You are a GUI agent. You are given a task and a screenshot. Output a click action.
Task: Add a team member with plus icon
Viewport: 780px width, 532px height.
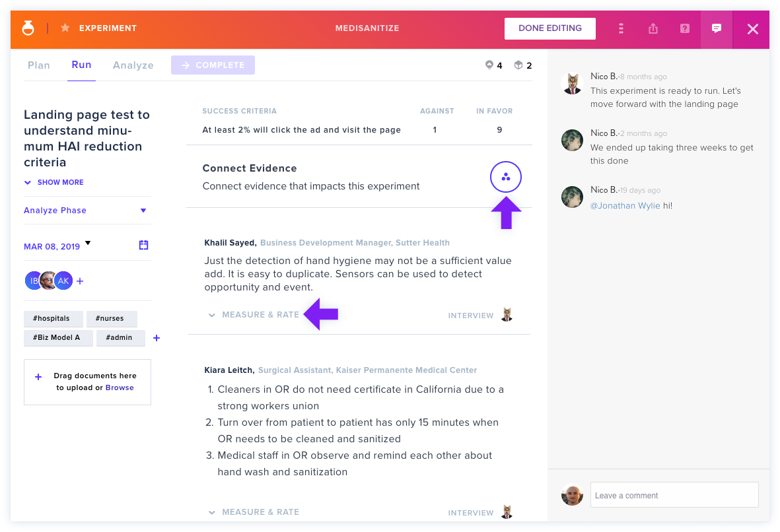[80, 281]
